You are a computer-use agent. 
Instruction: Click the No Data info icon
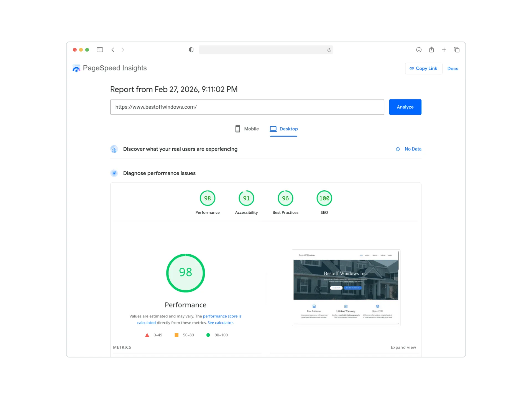pos(398,149)
